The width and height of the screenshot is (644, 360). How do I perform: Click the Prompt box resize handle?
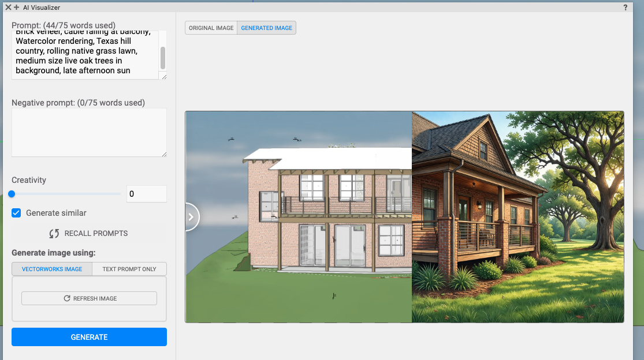(x=164, y=77)
